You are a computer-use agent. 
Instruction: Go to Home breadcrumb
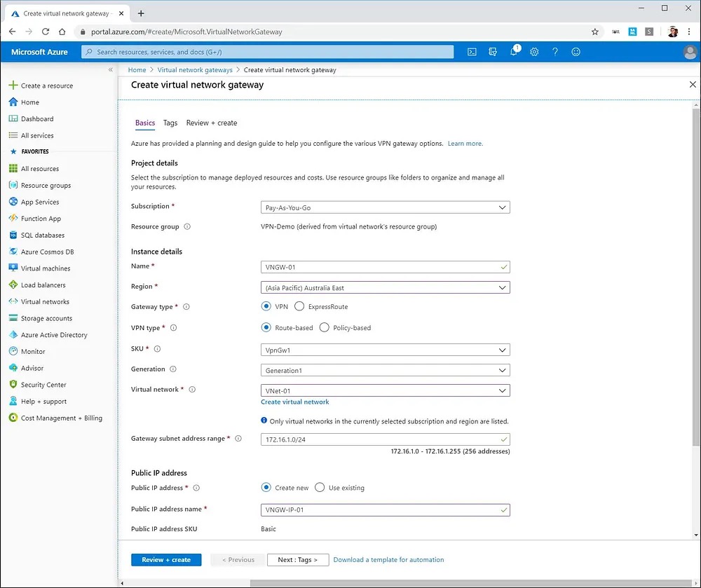(137, 70)
